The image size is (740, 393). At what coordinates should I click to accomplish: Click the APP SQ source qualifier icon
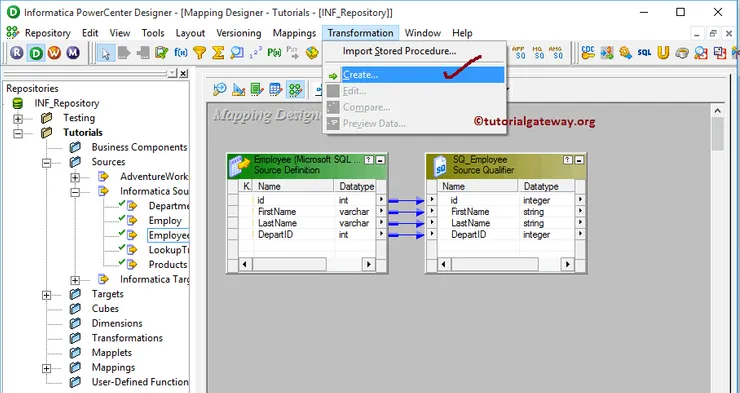tap(519, 53)
